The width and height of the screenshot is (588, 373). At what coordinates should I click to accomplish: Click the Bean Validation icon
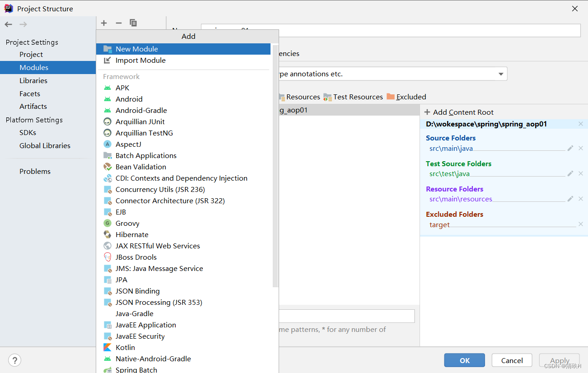107,167
